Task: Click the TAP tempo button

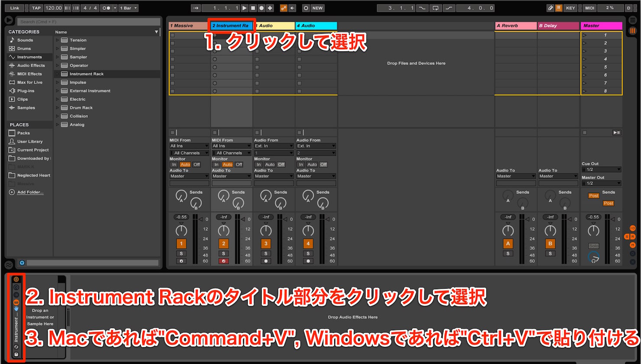Action: 36,8
